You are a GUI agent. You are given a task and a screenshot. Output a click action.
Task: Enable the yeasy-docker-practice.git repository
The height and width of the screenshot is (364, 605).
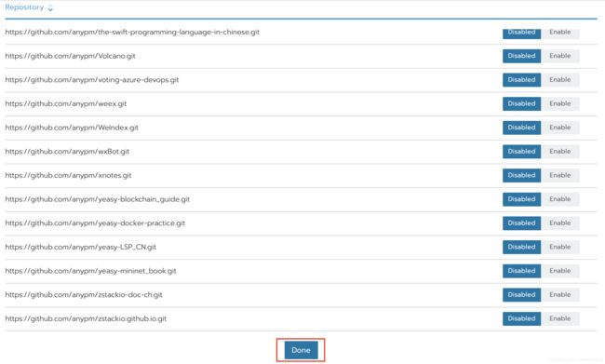pos(560,223)
